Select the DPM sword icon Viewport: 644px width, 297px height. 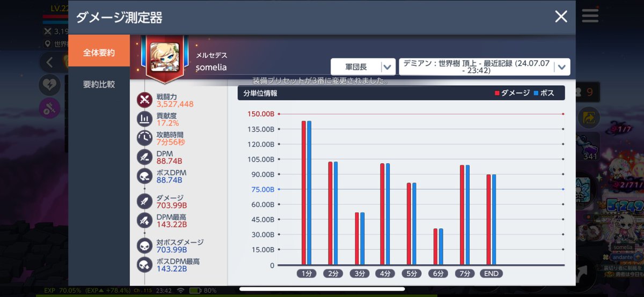145,158
